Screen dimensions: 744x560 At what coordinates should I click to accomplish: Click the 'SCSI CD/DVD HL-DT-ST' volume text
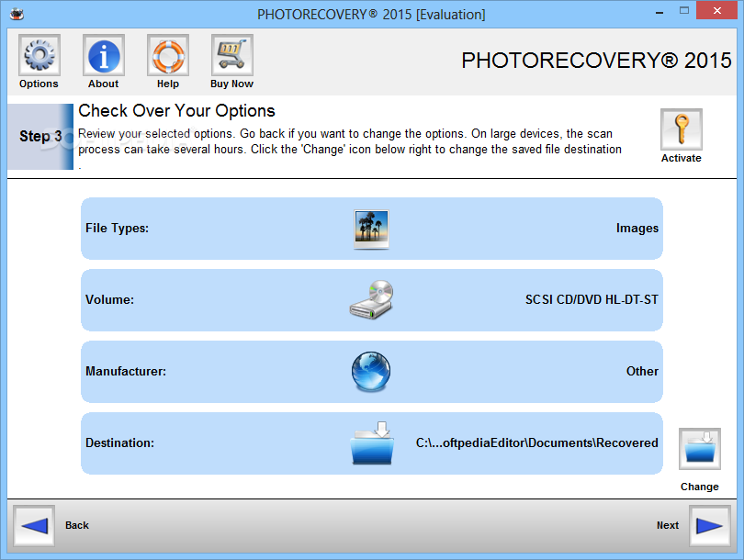point(592,299)
